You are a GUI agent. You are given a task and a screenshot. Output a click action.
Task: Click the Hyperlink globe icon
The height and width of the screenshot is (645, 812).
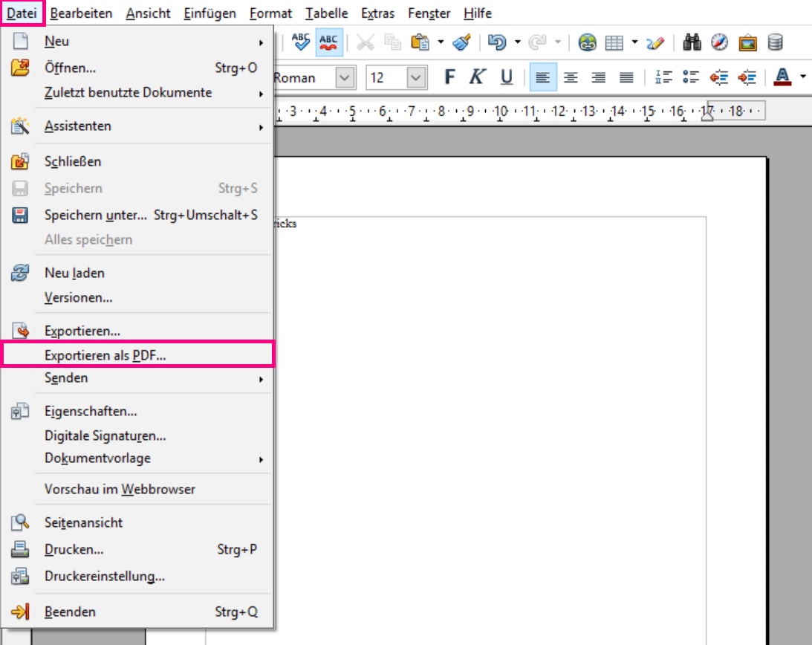point(587,42)
